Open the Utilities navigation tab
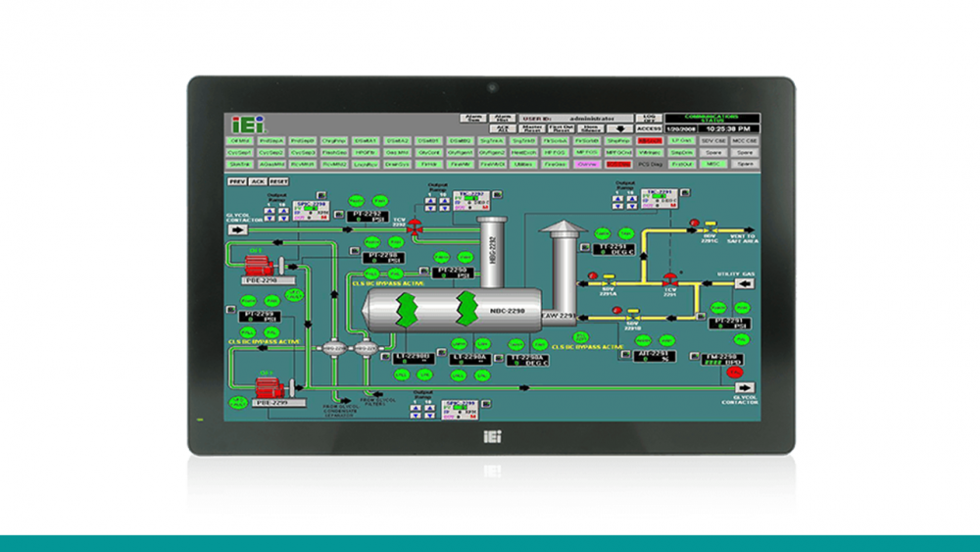Viewport: 980px width, 552px height. click(523, 165)
